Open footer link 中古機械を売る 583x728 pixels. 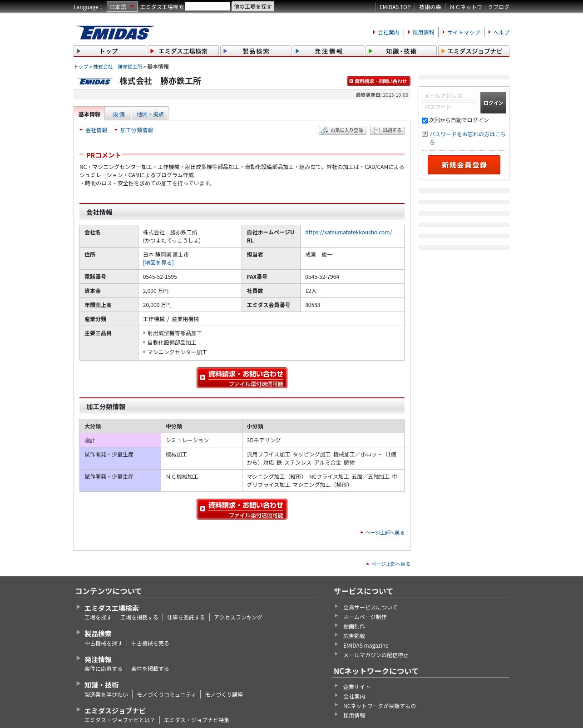point(150,643)
